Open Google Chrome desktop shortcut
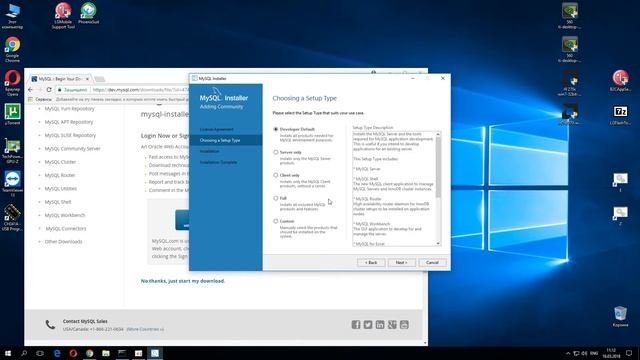Image resolution: width=640 pixels, height=360 pixels. (x=12, y=49)
